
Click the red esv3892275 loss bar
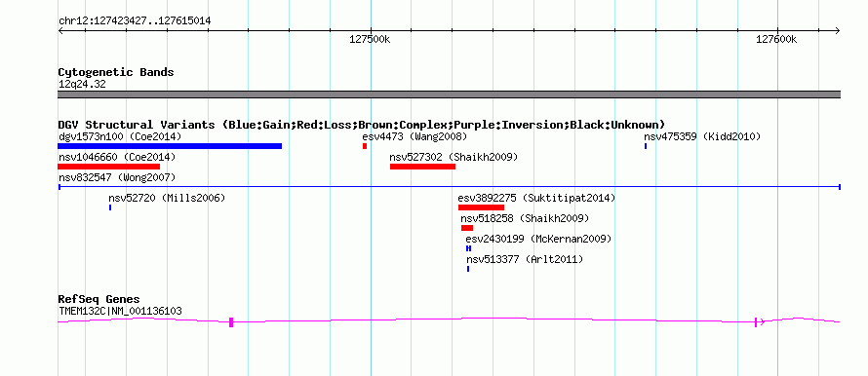click(x=481, y=207)
